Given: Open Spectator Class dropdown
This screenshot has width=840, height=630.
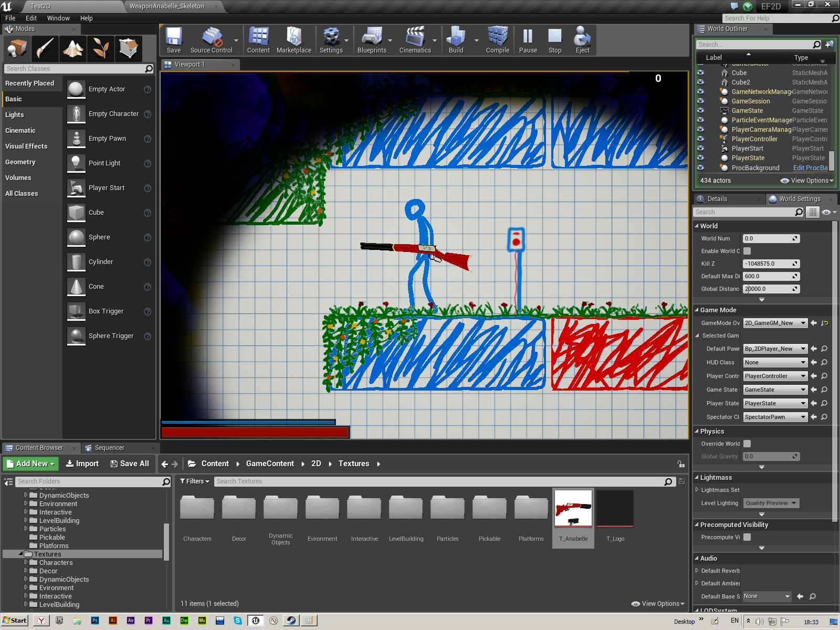Looking at the screenshot, I should (775, 417).
